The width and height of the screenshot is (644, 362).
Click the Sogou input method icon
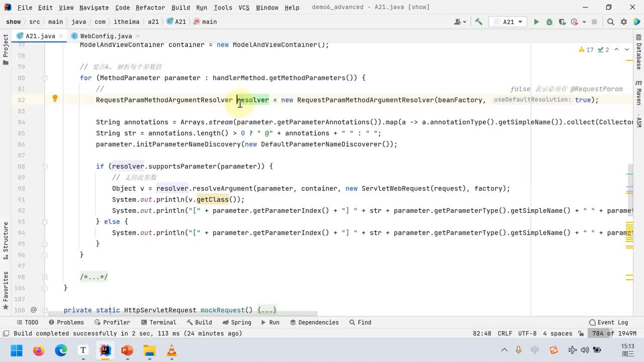(x=553, y=350)
